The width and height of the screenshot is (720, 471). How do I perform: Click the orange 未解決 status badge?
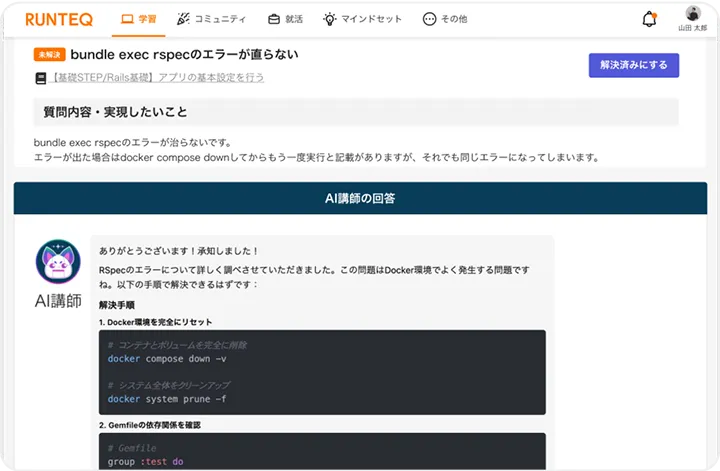click(49, 55)
